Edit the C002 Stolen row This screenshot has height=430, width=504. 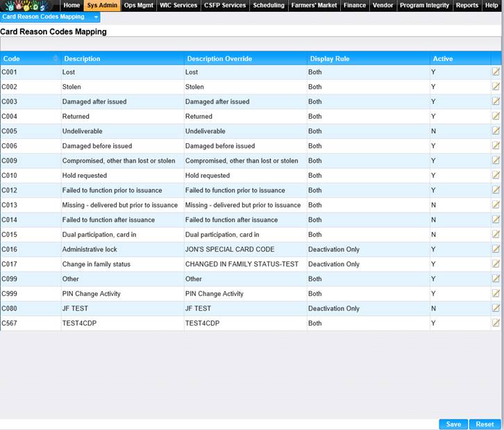click(x=496, y=87)
